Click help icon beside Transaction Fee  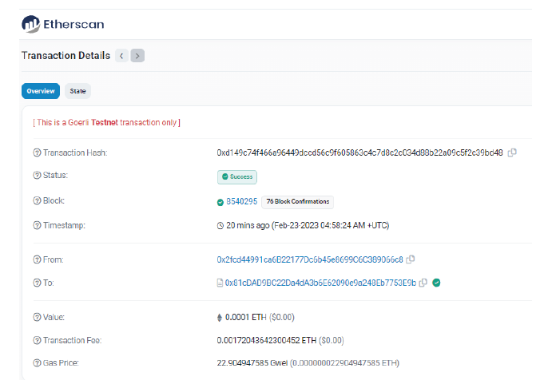pyautogui.click(x=37, y=340)
